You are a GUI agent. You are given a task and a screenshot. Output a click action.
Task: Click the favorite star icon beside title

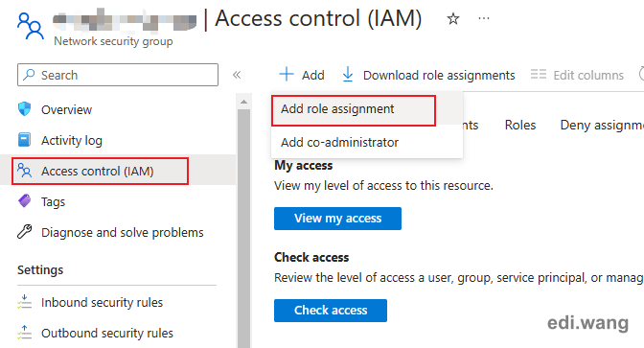click(453, 18)
